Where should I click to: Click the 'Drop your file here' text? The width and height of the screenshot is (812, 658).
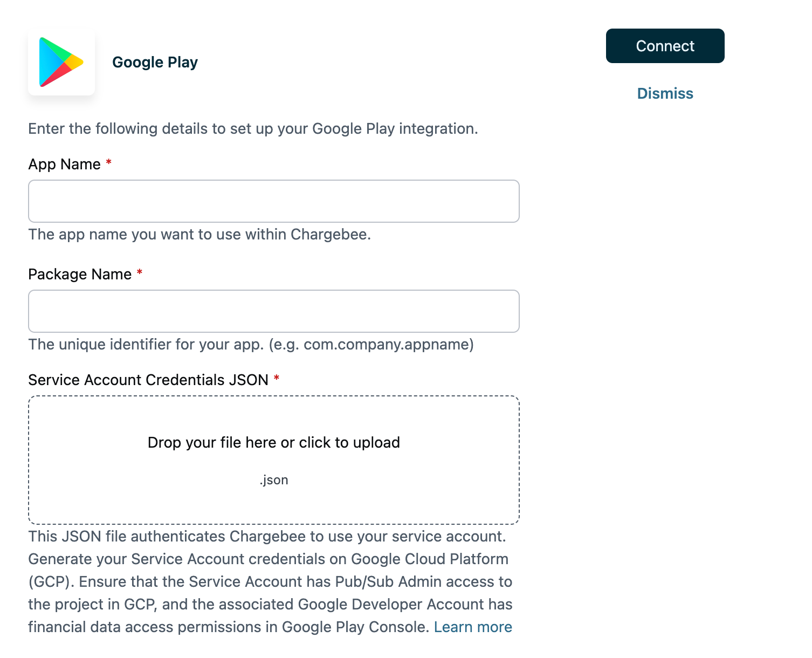pyautogui.click(x=273, y=442)
